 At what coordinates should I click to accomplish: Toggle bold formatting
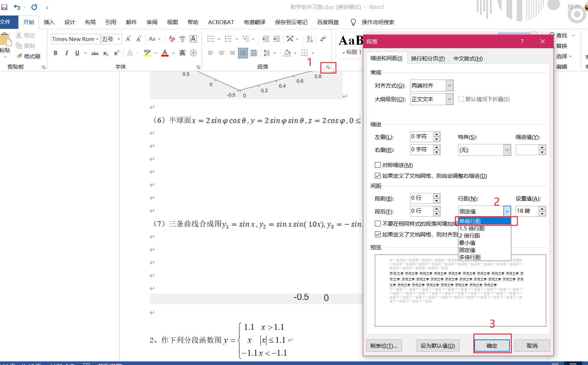point(55,53)
